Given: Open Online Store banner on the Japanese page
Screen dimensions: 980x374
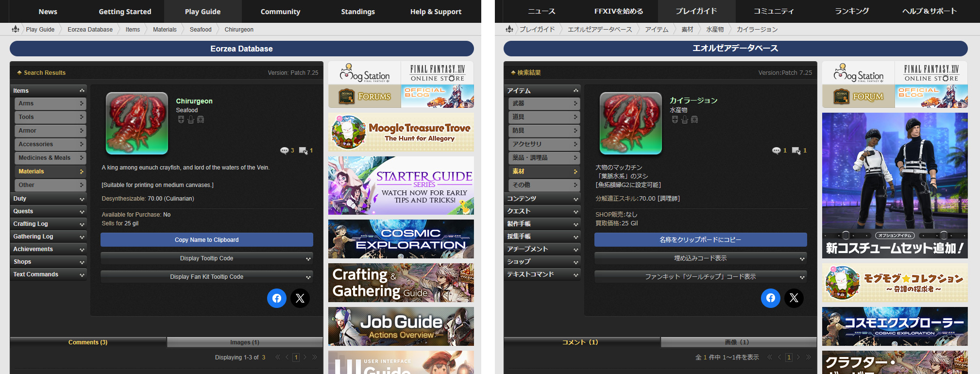Looking at the screenshot, I should 931,73.
